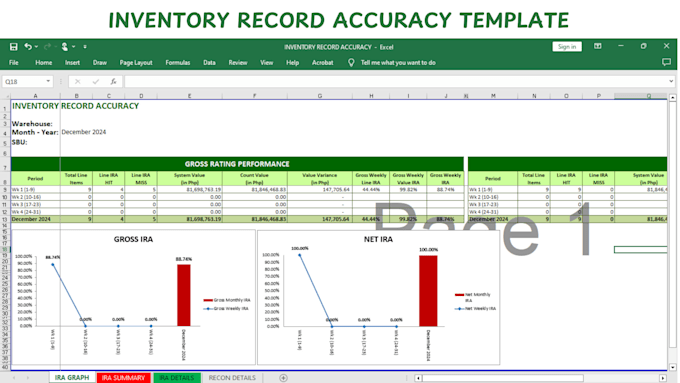Open the View ribbon tab
680x383 pixels.
click(x=266, y=62)
